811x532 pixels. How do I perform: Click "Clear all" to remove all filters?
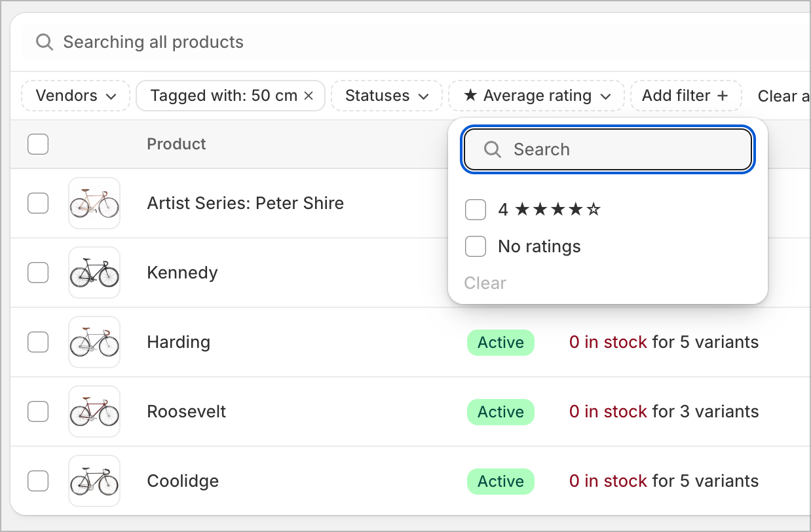coord(784,96)
